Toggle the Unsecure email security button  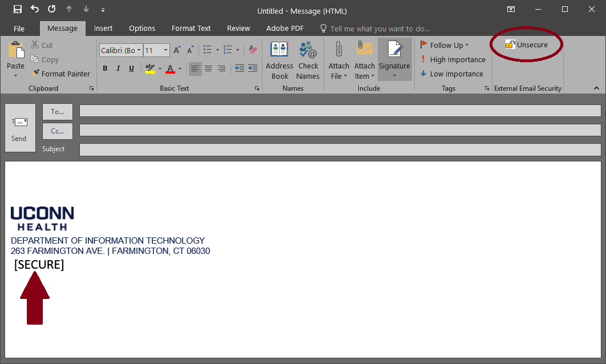pos(526,45)
